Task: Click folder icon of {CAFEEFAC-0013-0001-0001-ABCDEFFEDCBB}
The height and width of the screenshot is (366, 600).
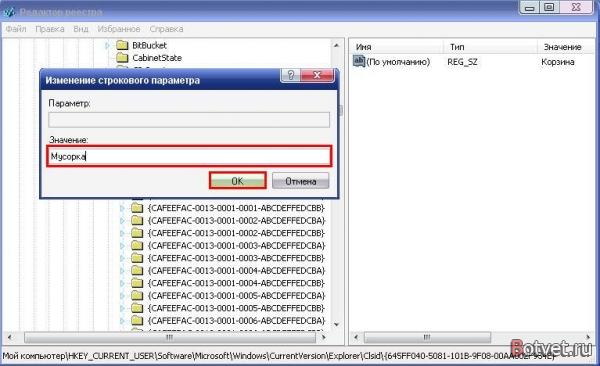Action: click(x=137, y=208)
